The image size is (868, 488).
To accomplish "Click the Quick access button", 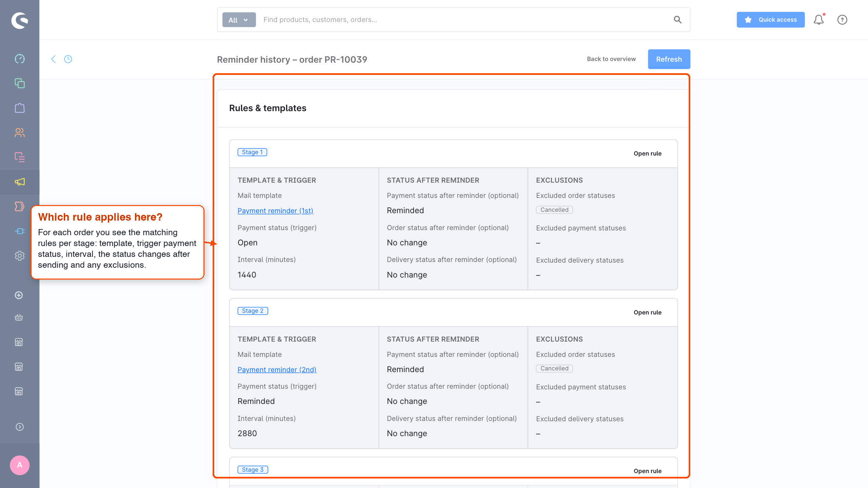I will [771, 20].
